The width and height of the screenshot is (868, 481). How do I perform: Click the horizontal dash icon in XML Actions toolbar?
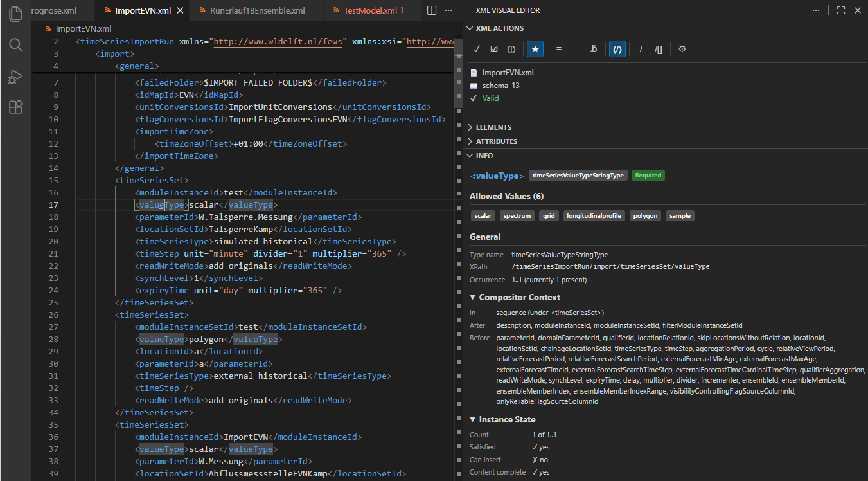pos(576,49)
